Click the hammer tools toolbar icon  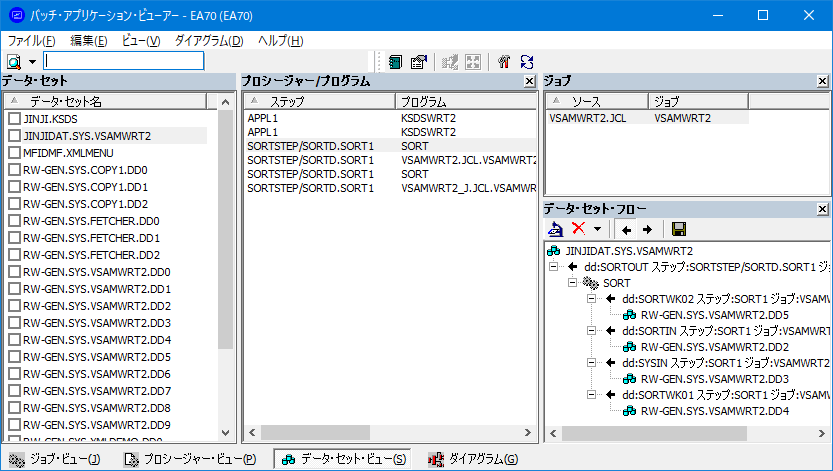click(504, 62)
